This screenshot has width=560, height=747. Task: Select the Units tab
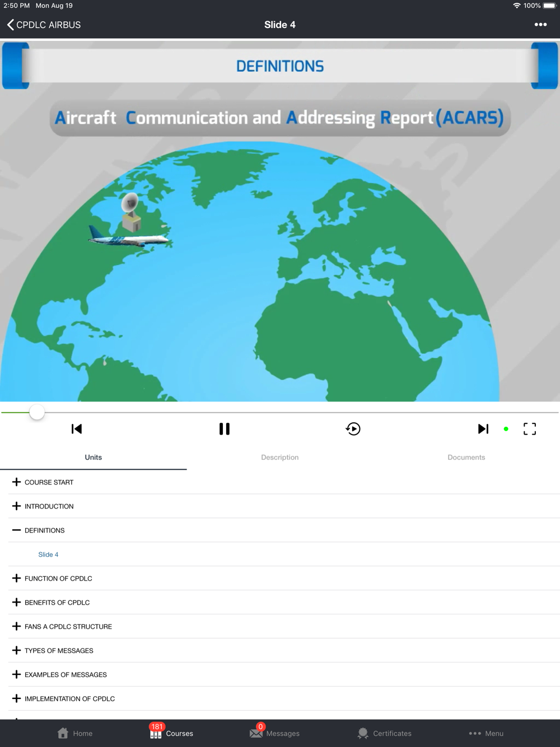click(x=94, y=457)
